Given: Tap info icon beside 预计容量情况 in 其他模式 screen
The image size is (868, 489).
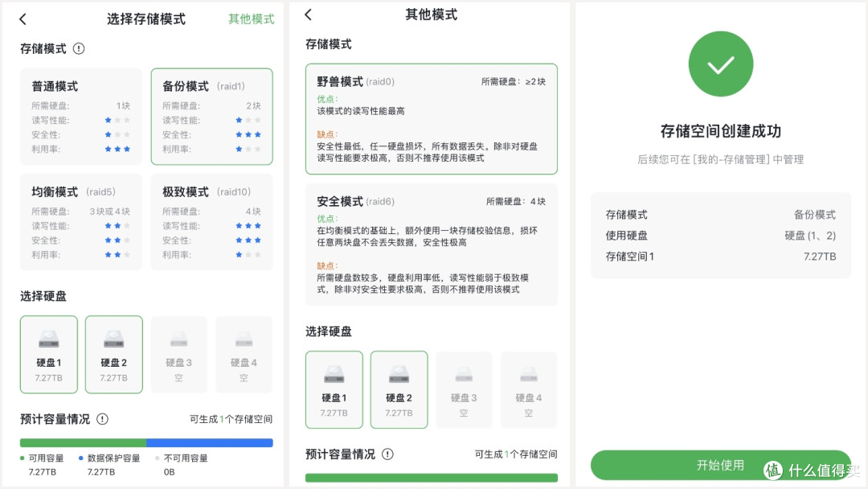Looking at the screenshot, I should point(387,454).
